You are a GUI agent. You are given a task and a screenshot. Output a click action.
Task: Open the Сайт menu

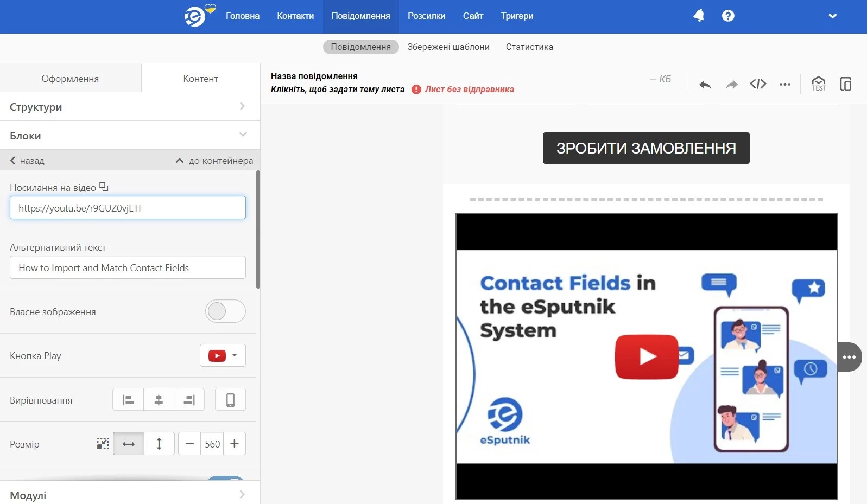pos(473,16)
